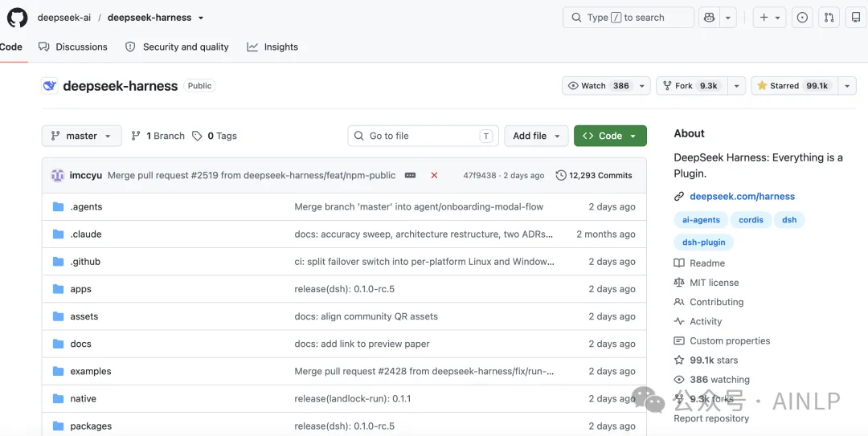Focus the Type / to search field

pyautogui.click(x=628, y=17)
